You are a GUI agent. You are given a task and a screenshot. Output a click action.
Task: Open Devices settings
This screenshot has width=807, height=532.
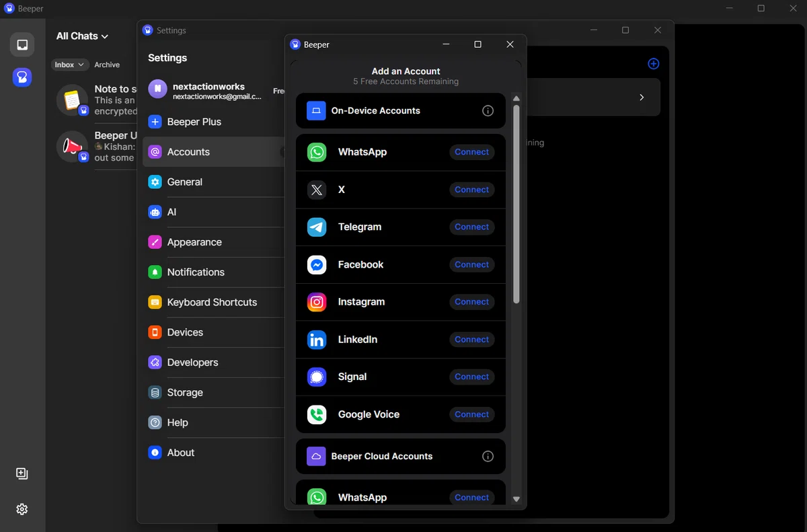pyautogui.click(x=213, y=332)
